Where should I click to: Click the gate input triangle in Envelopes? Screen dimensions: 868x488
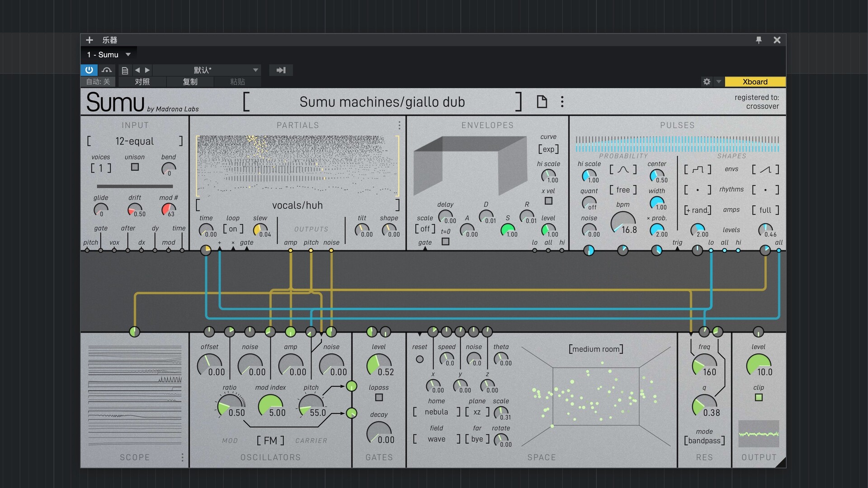point(425,249)
